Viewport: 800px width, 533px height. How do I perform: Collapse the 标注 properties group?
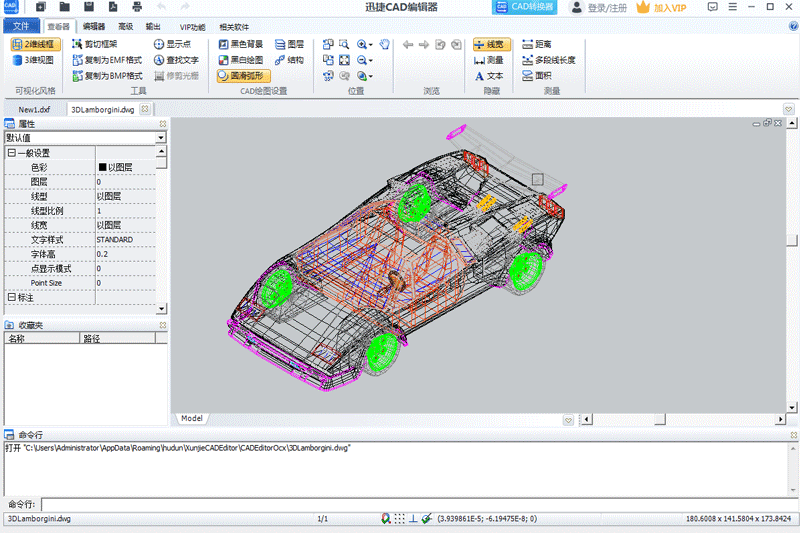click(x=11, y=297)
